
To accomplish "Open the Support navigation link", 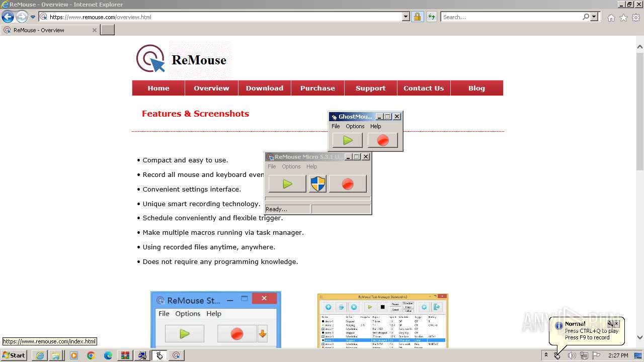I will point(370,88).
